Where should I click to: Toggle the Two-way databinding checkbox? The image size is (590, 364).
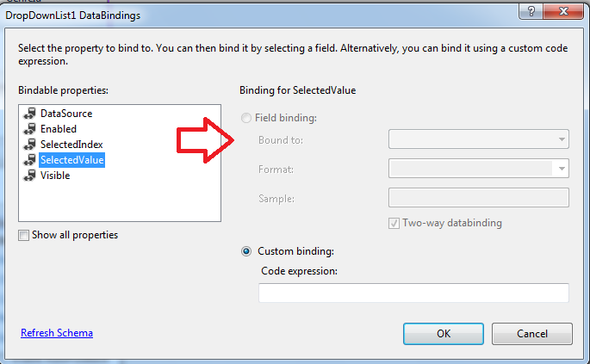(x=394, y=223)
